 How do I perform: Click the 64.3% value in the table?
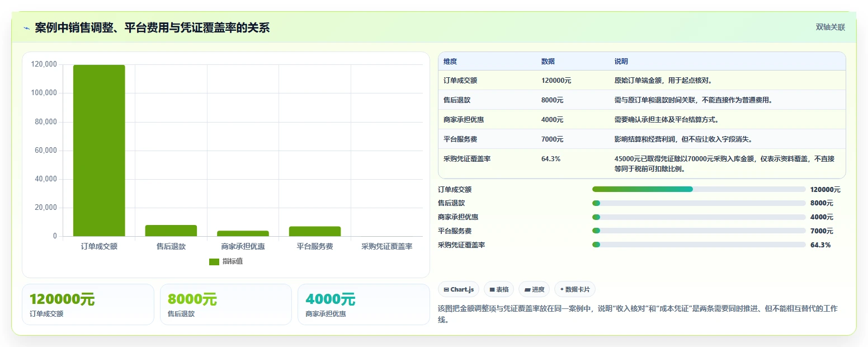tap(551, 159)
